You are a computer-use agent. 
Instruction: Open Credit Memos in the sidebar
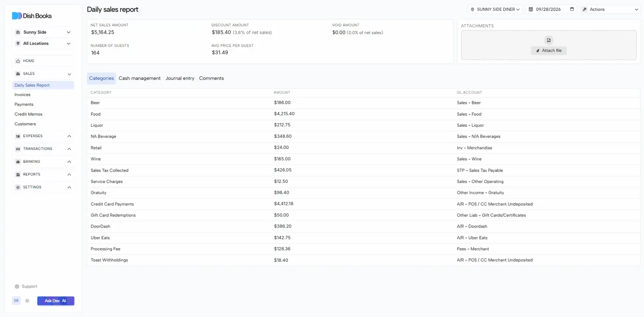tap(28, 114)
